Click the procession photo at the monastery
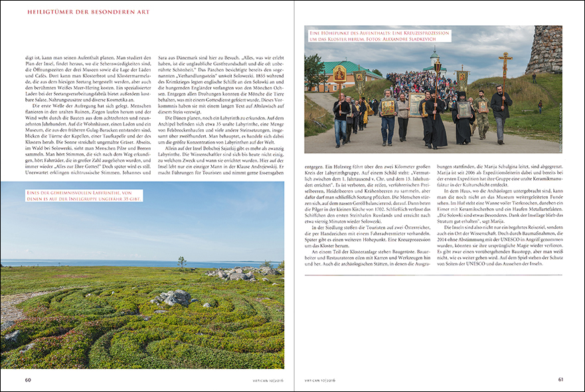 pyautogui.click(x=433, y=90)
